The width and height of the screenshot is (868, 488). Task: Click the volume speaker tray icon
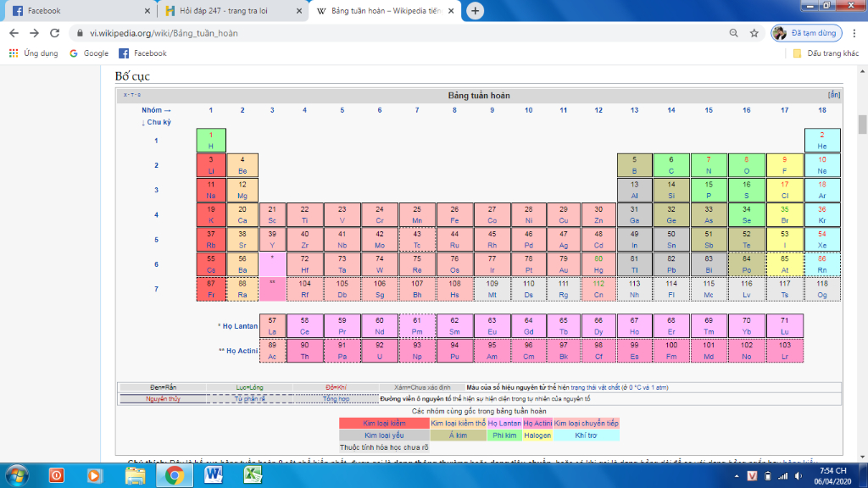click(x=798, y=476)
